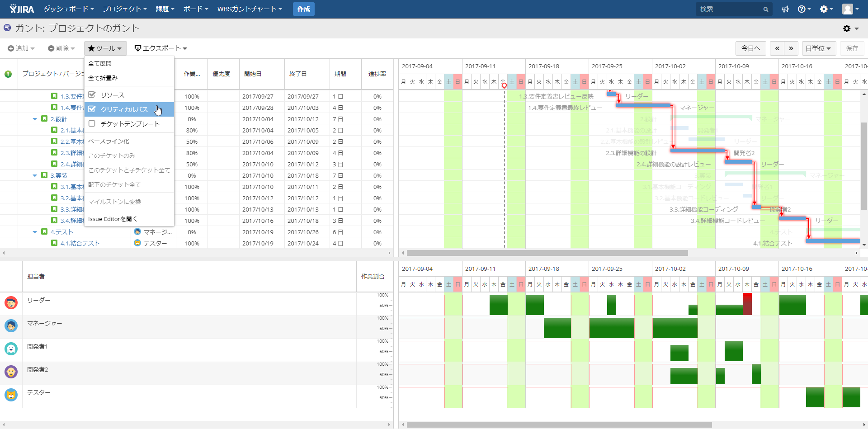Open the notifications megaphone icon

(x=785, y=9)
